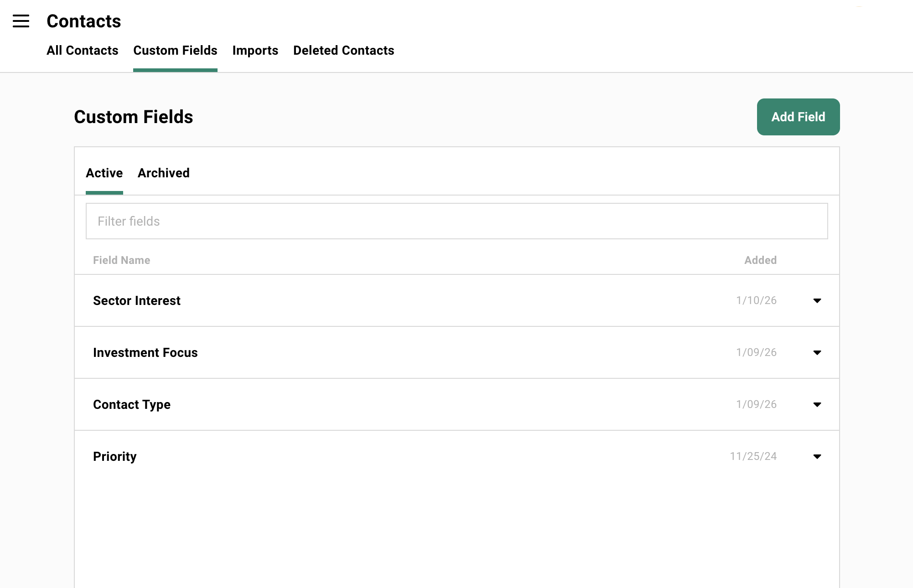
Task: Open the Priority field dropdown
Action: pos(817,456)
